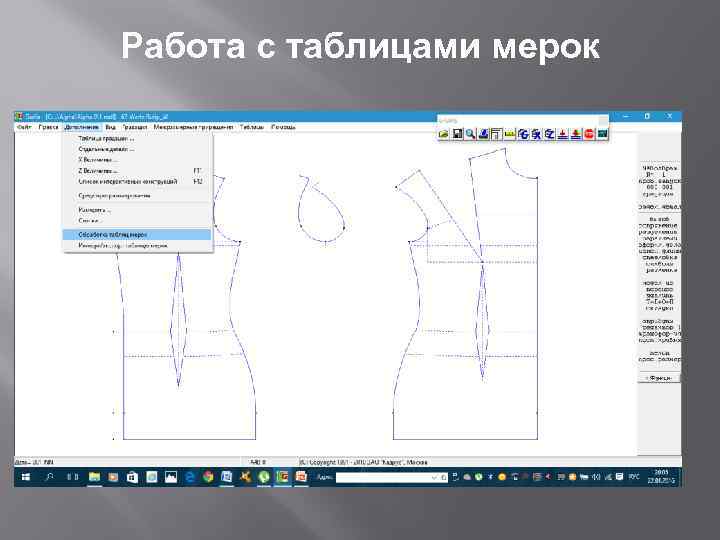
Task: Open the Windows Start menu
Action: tap(26, 478)
